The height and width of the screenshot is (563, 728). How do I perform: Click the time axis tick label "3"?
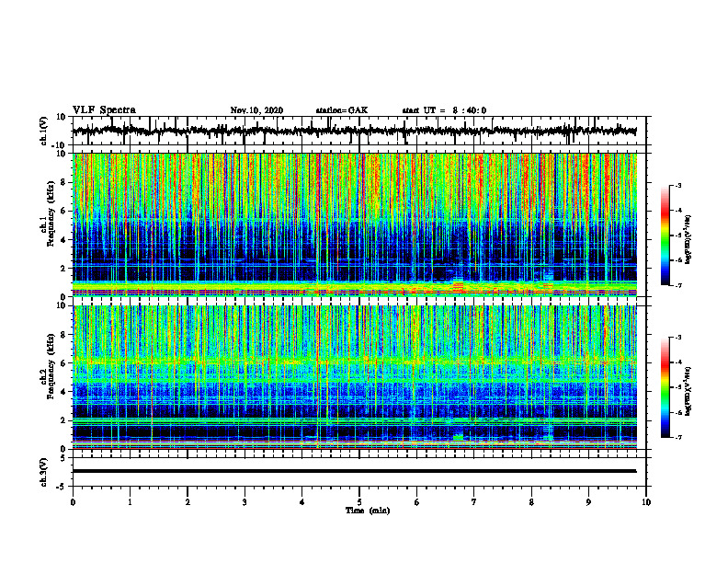[x=245, y=502]
